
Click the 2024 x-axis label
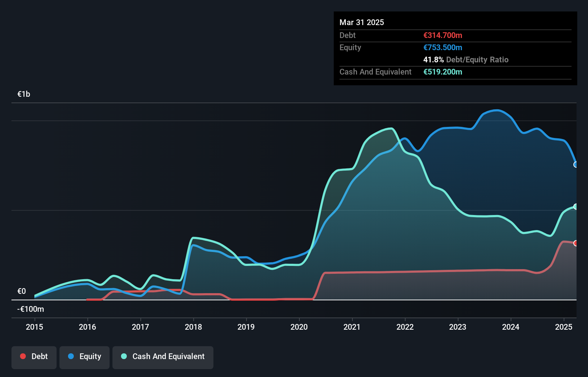pyautogui.click(x=511, y=327)
